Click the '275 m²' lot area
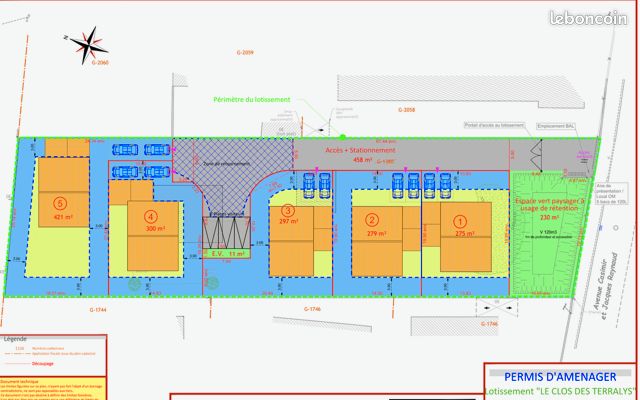 click(464, 234)
